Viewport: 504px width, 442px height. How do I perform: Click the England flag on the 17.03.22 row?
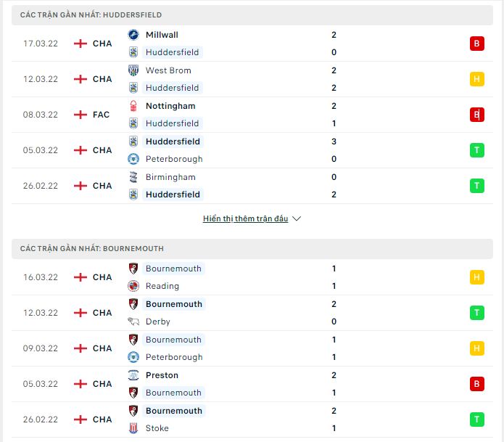point(80,44)
